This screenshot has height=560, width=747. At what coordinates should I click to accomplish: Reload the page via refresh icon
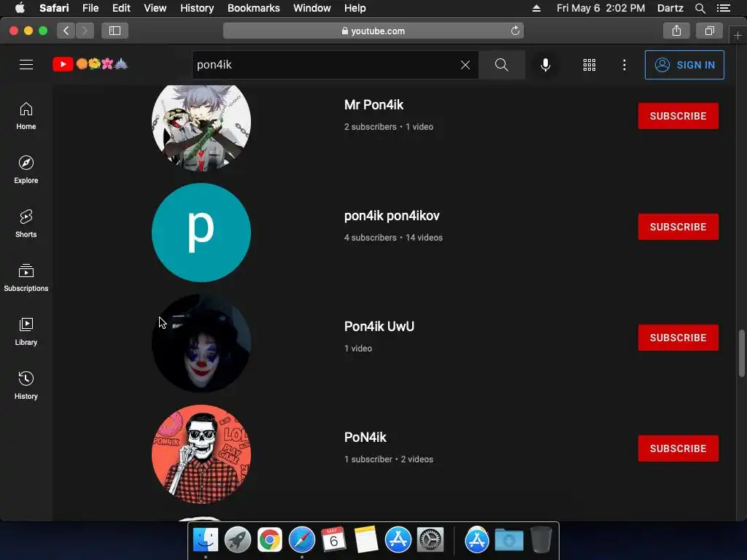pos(515,31)
